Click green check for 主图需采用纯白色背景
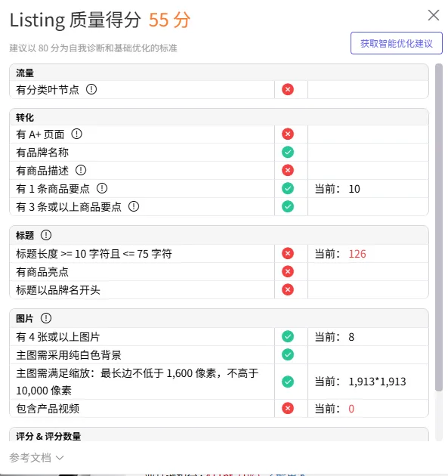 click(x=288, y=354)
